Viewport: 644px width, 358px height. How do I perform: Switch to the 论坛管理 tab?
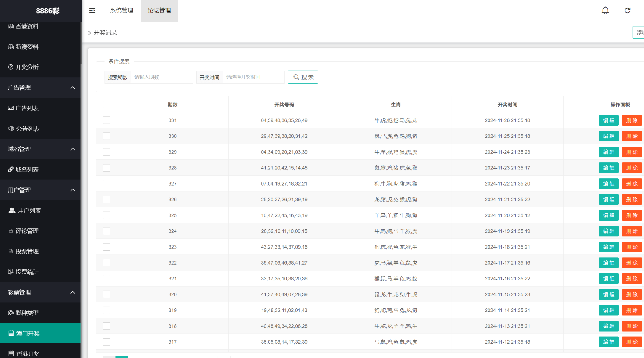click(159, 11)
